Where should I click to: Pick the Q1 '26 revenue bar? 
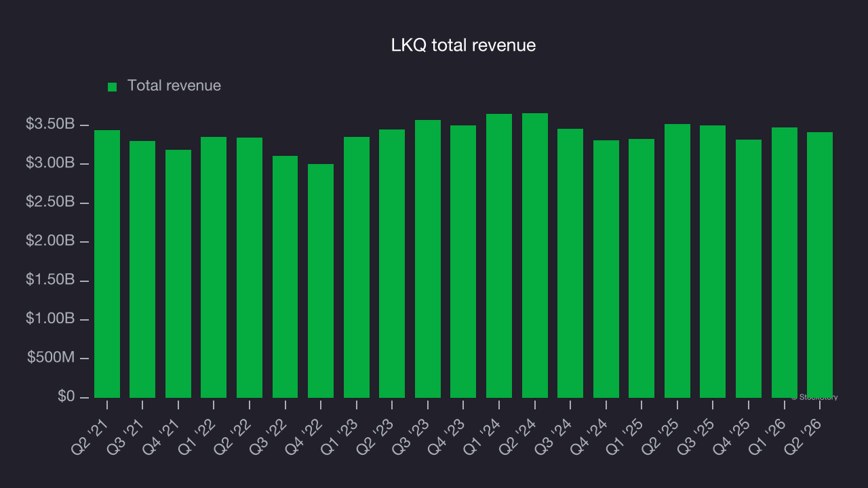[785, 262]
